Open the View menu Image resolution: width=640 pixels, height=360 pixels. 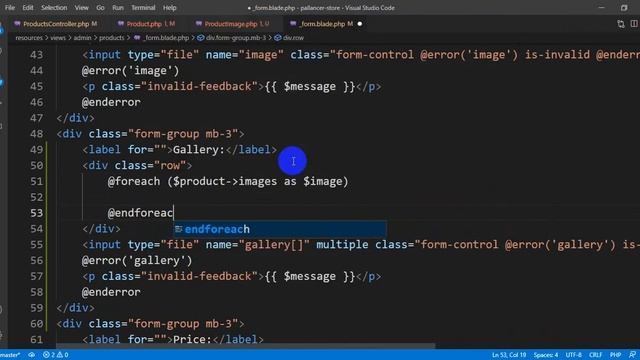coord(82,8)
